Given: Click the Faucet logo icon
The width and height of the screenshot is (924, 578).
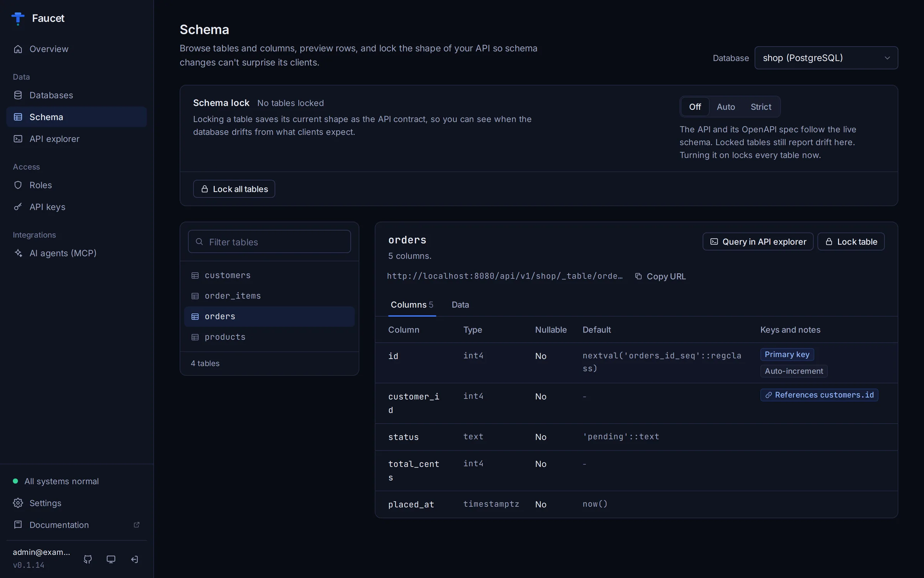Looking at the screenshot, I should pyautogui.click(x=18, y=18).
